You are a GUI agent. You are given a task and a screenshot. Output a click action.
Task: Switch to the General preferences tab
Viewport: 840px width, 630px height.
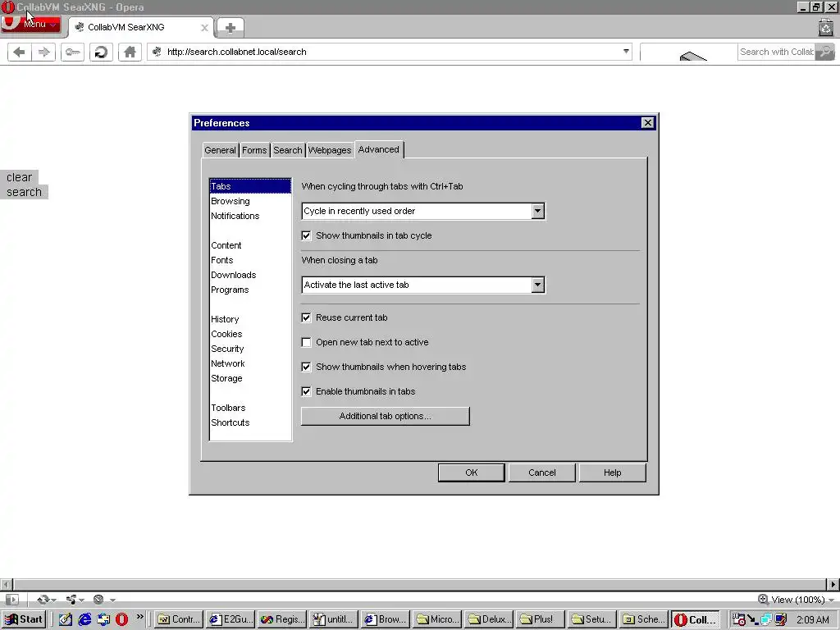click(x=220, y=151)
